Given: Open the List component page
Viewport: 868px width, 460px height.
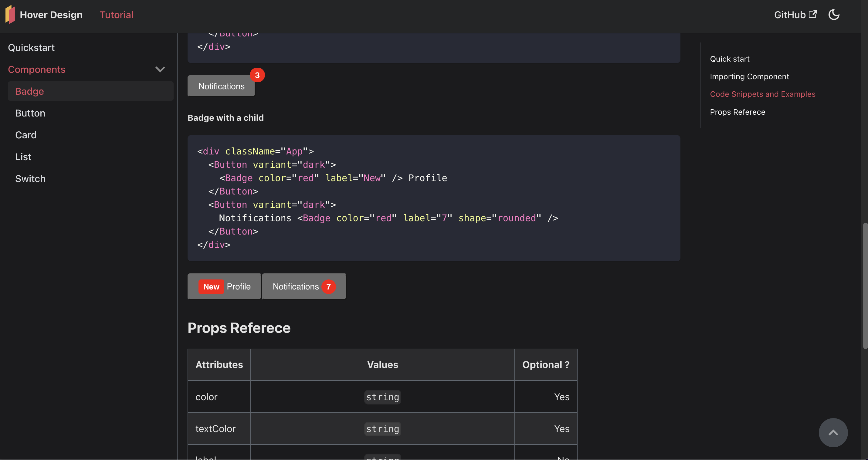Looking at the screenshot, I should coord(23,157).
